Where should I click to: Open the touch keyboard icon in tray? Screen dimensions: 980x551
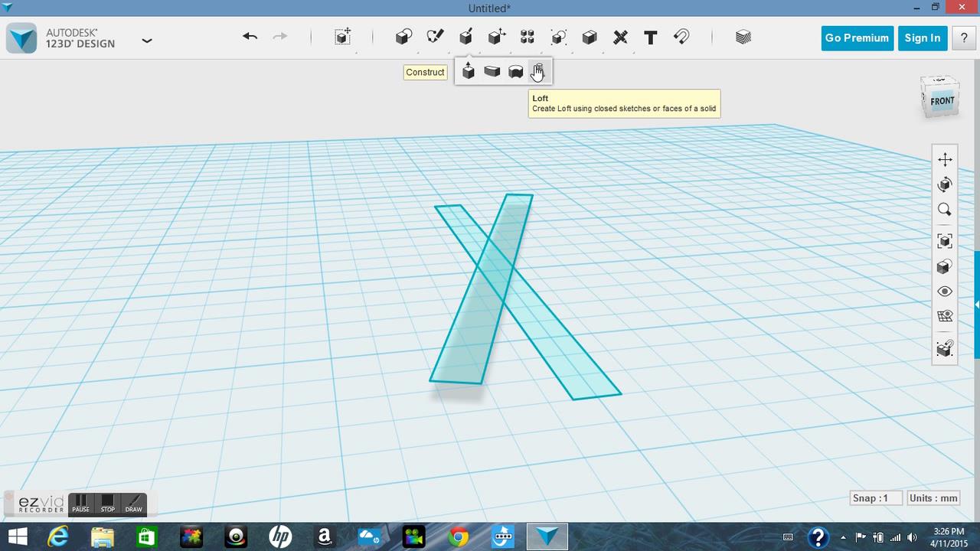click(x=788, y=537)
